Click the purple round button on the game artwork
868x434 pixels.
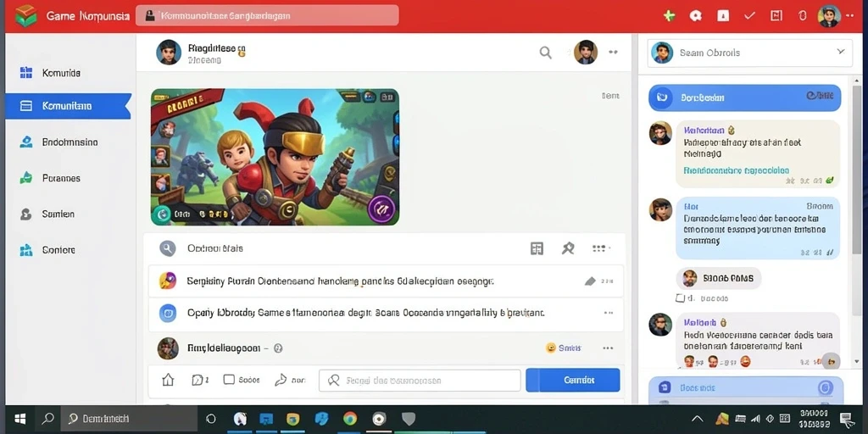point(382,209)
